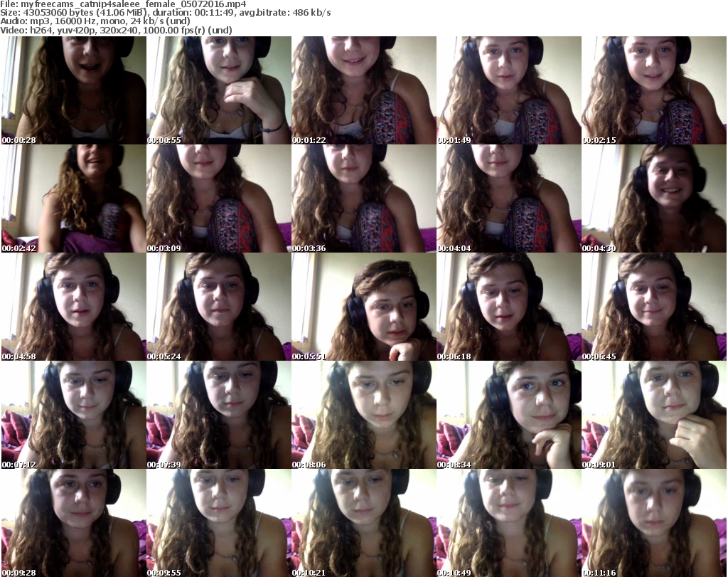Open the frame stamped 00:01:22
Viewport: 728px width, 577px height.
(x=364, y=90)
